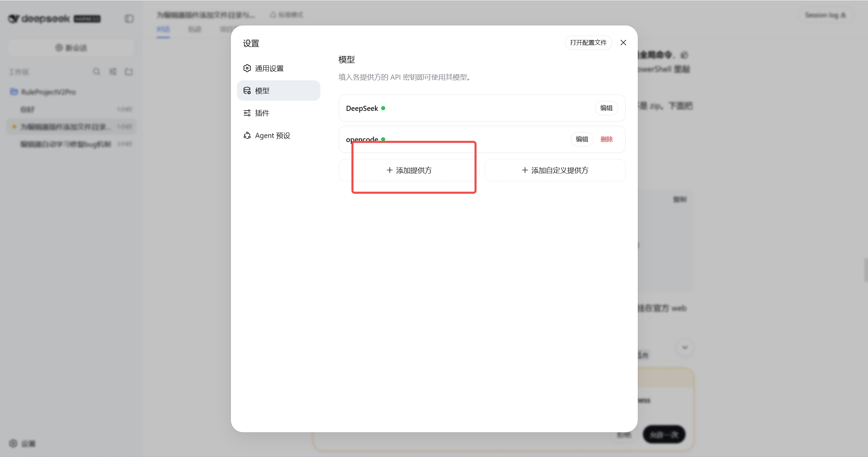Open workspace search via the magnifier icon

pos(97,72)
